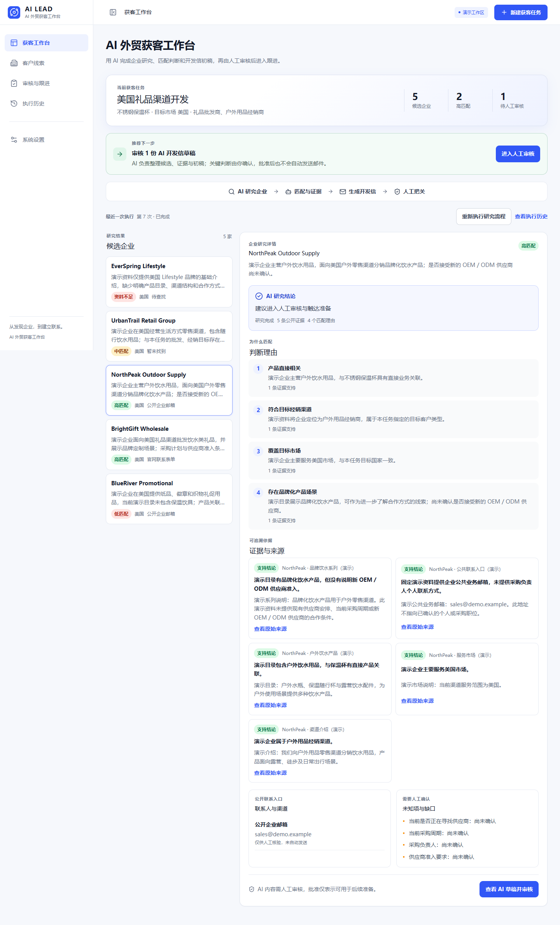Viewport: 560px width, 925px height.
Task: Go to 审核与跟进 in the sidebar
Action: point(46,83)
